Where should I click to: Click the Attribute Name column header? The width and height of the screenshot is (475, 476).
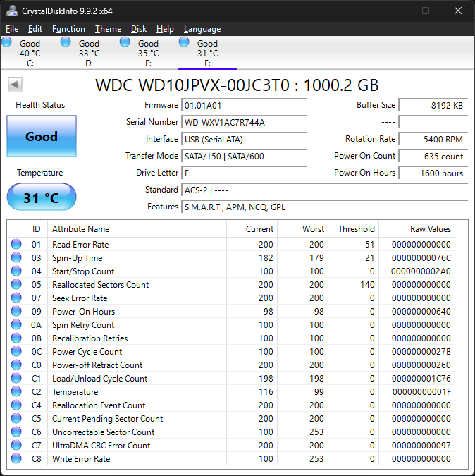(137, 229)
